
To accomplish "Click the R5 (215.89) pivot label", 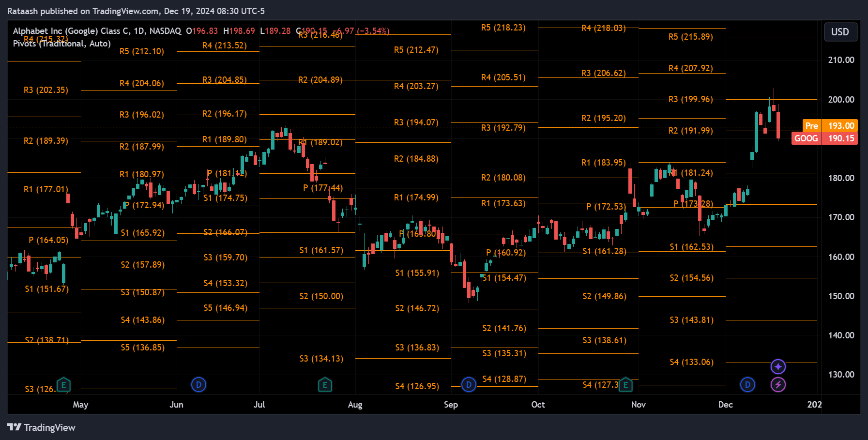I will (x=691, y=37).
